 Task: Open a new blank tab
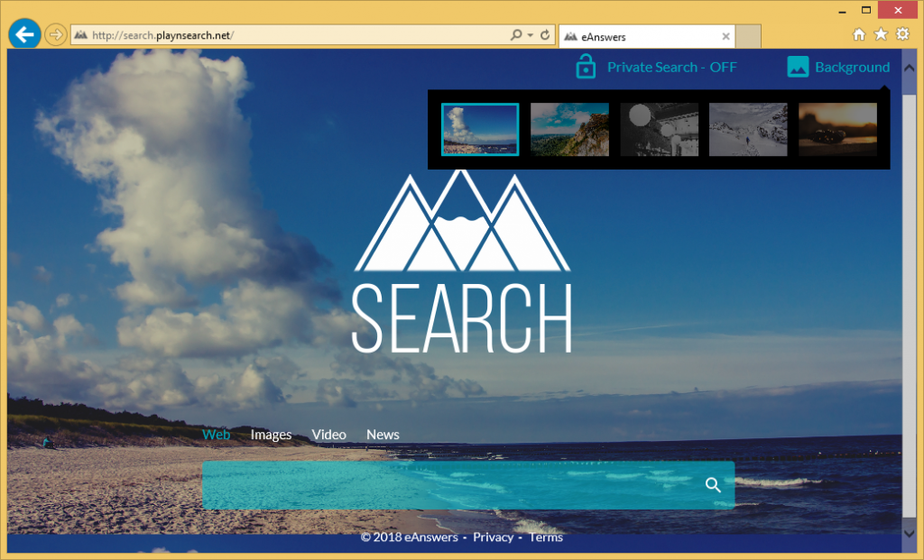(x=748, y=36)
